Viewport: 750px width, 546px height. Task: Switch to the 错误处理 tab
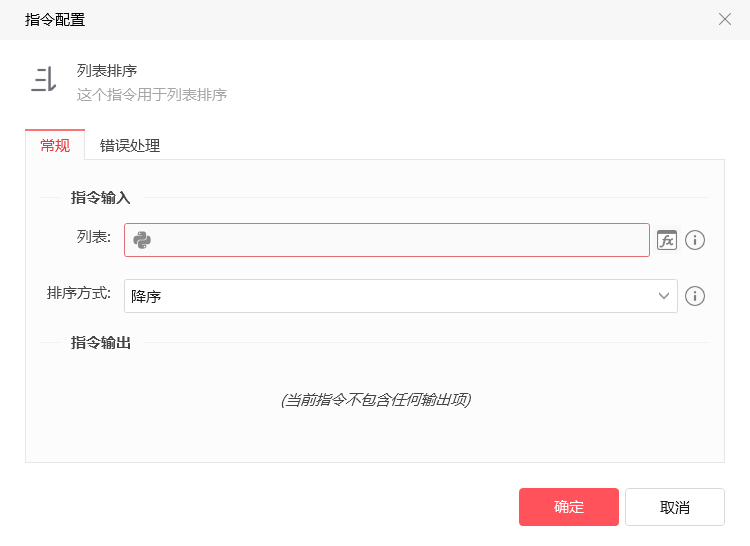click(130, 145)
